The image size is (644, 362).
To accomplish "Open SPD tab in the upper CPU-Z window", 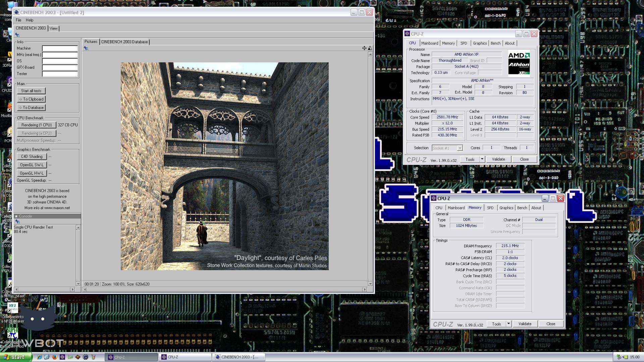I will click(464, 43).
